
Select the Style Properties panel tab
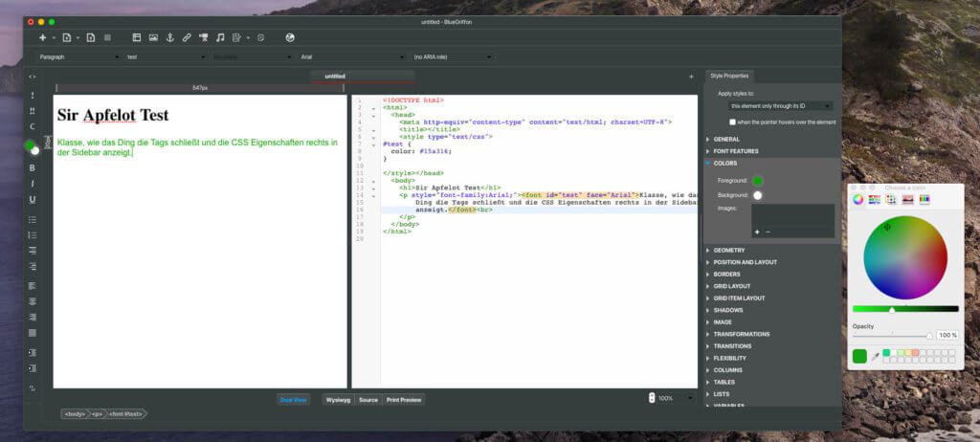[x=729, y=76]
